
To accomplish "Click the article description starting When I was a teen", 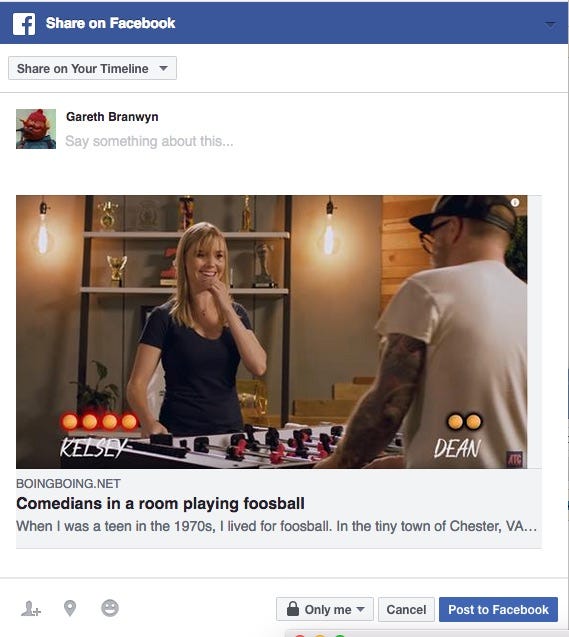I will click(277, 526).
